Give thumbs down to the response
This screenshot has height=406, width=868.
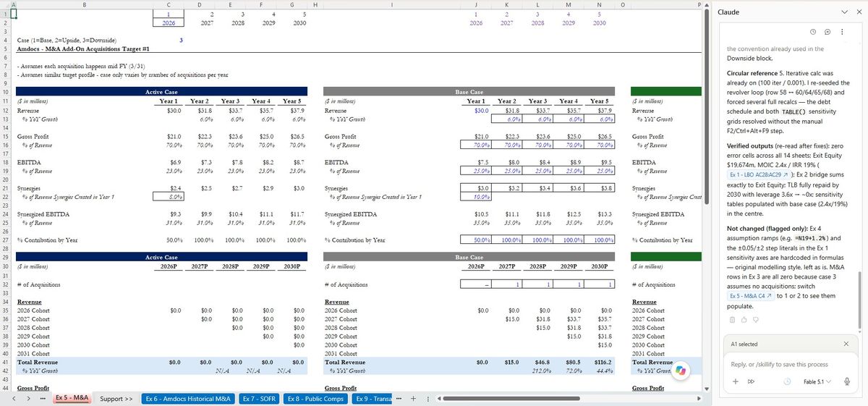click(754, 319)
